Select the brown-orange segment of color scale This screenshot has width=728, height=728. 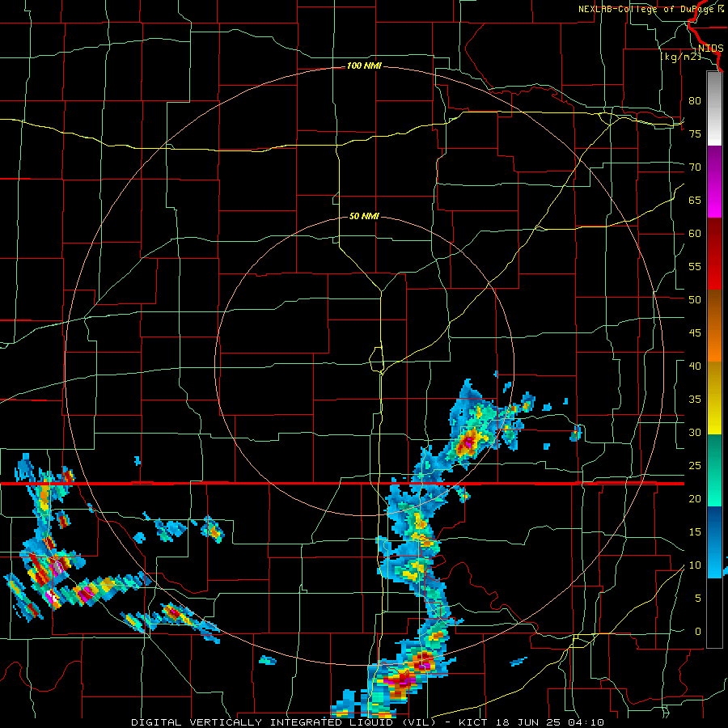coord(714,326)
